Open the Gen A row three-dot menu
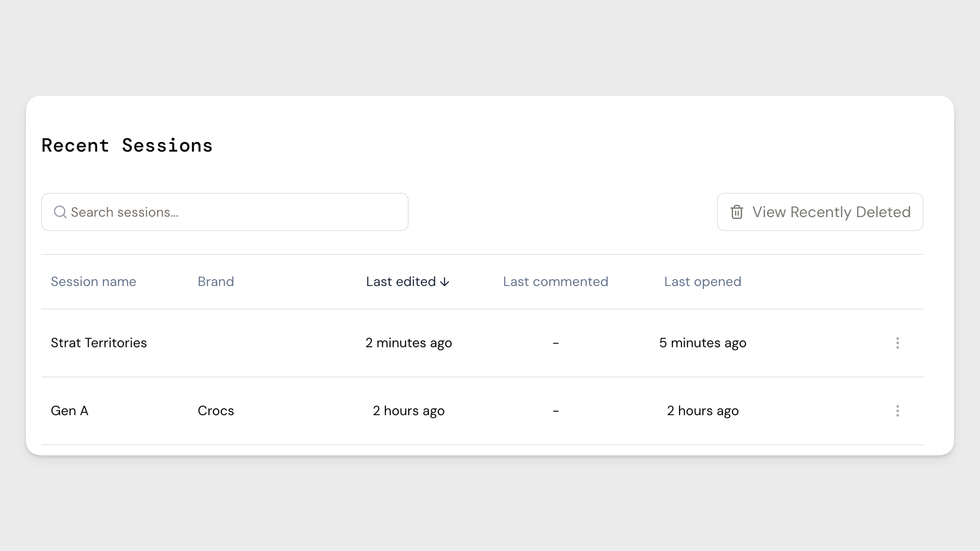Screen dimensions: 980x551 point(897,411)
